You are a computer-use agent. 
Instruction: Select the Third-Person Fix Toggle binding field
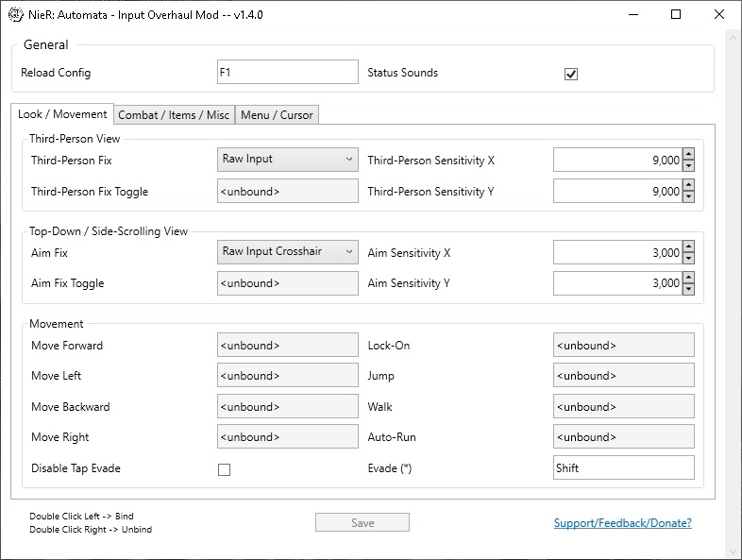[287, 191]
